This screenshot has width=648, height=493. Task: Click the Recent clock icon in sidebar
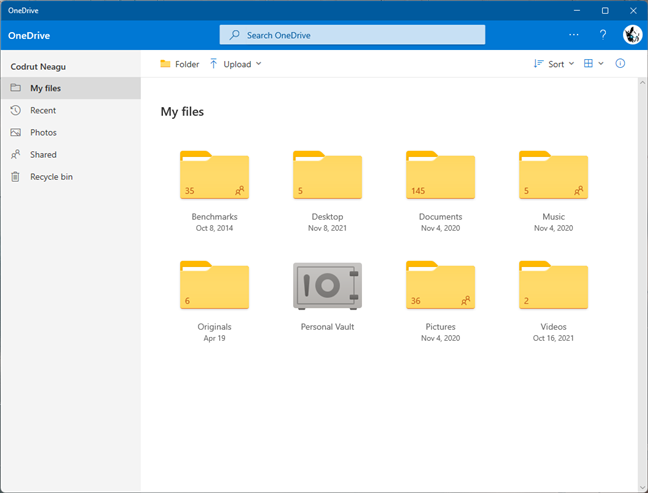(x=15, y=110)
